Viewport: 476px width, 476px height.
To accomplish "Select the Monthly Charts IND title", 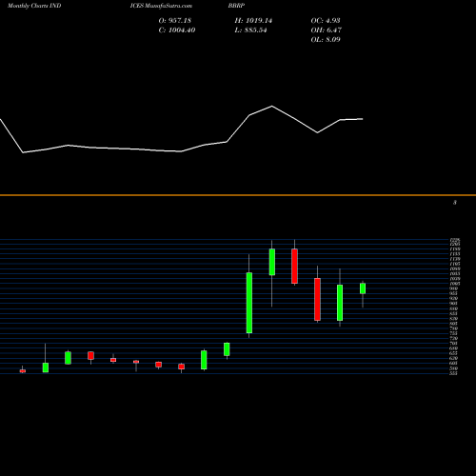I will click(x=34, y=6).
